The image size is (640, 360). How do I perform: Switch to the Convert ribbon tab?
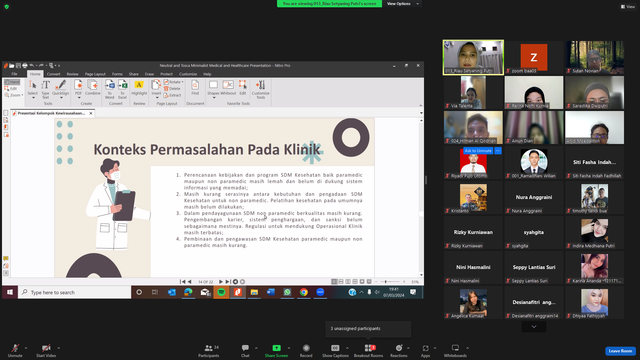click(53, 74)
